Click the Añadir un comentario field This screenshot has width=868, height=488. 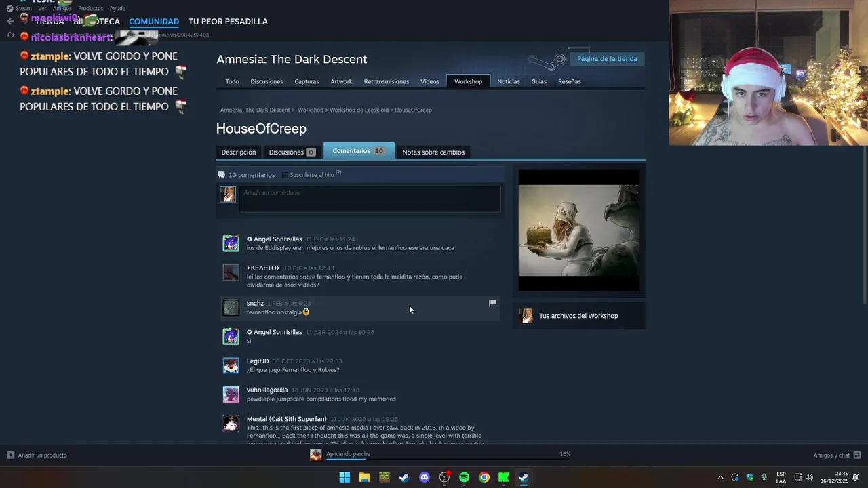pos(370,199)
